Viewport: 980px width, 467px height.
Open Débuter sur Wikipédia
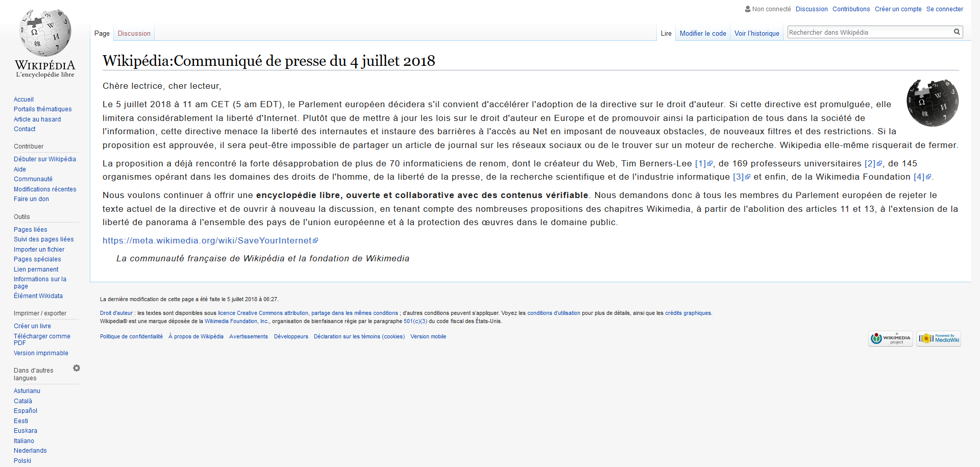point(45,159)
